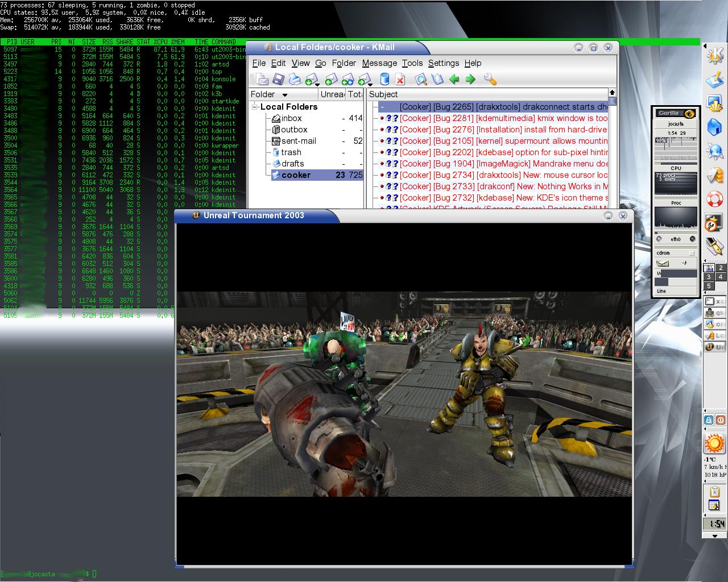Image resolution: width=728 pixels, height=582 pixels.
Task: Open the Folder menu in KMail
Action: (344, 63)
